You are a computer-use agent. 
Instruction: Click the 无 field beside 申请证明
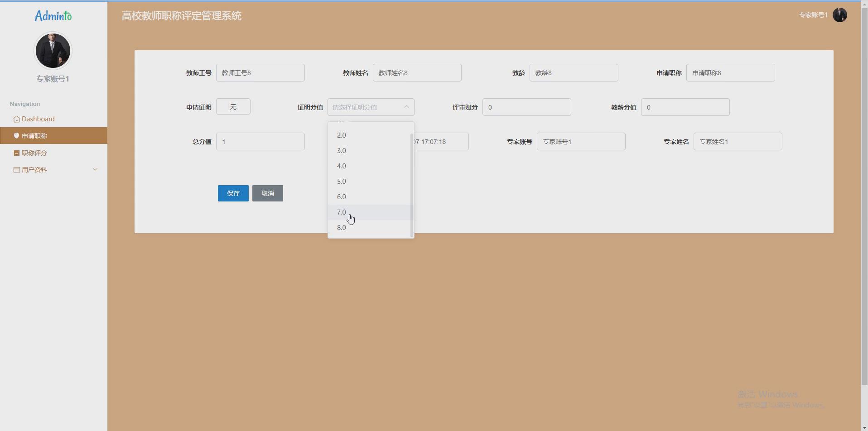point(233,106)
